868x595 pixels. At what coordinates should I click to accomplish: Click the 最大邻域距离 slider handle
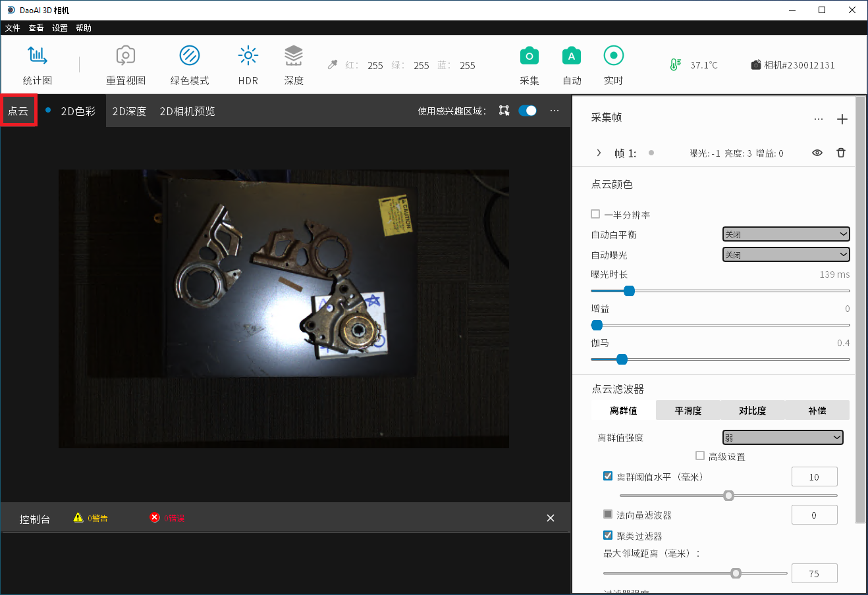click(x=736, y=573)
